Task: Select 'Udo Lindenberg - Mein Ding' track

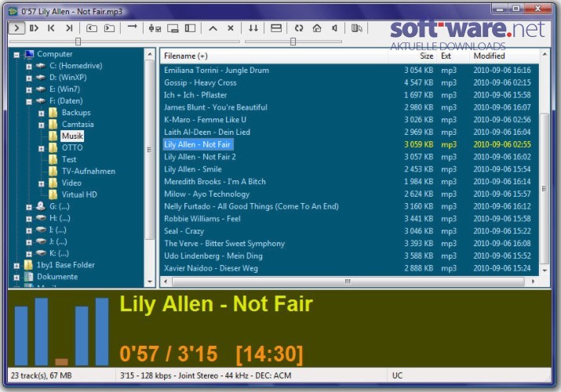Action: [213, 256]
